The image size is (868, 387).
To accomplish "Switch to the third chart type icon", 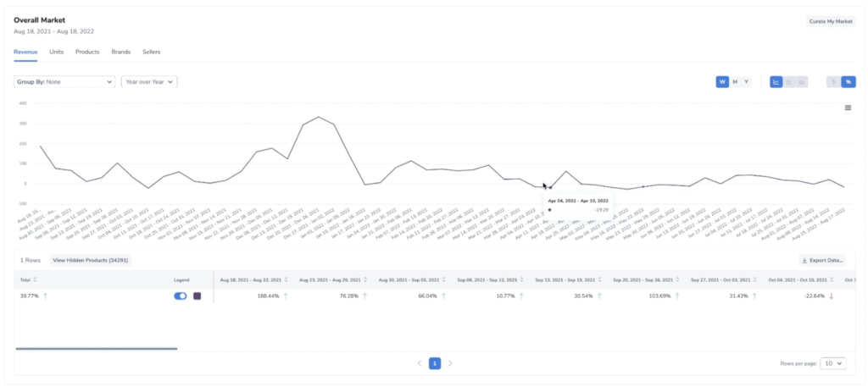I will (x=802, y=82).
